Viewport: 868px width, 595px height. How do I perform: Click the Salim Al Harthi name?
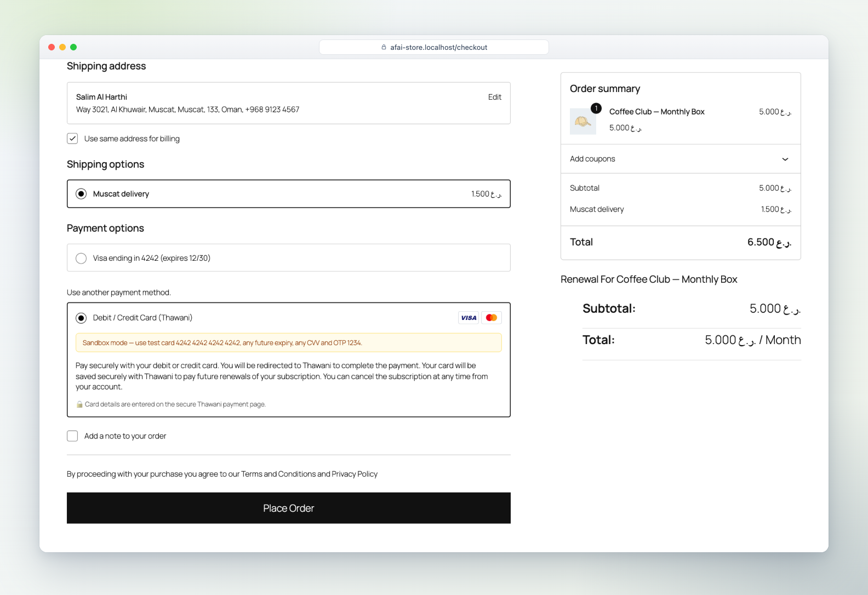pyautogui.click(x=101, y=97)
